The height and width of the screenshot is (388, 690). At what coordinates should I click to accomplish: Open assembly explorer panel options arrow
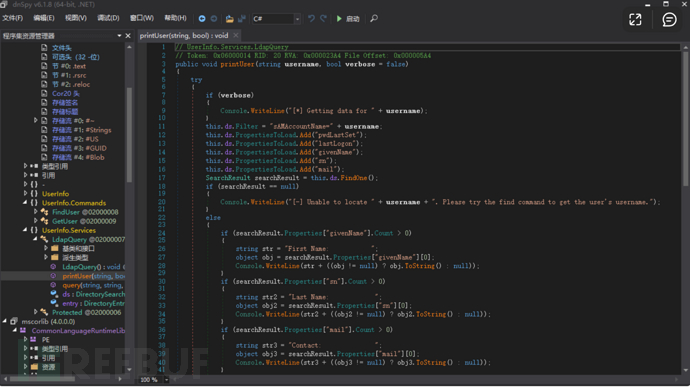[119, 36]
